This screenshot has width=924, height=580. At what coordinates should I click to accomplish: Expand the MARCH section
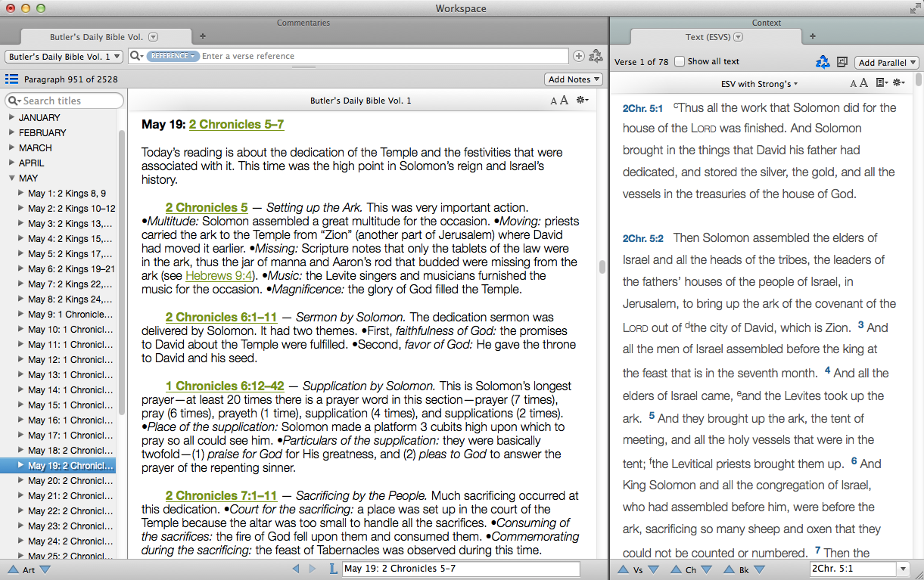pyautogui.click(x=11, y=147)
